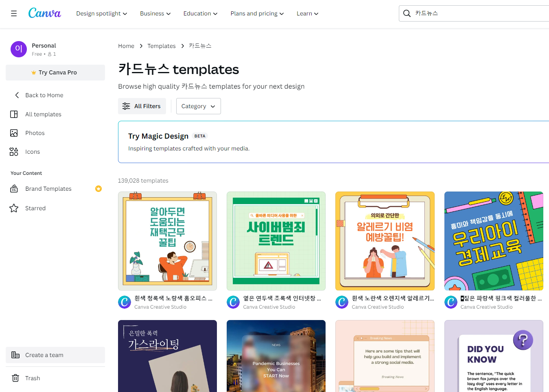
Task: Open the Category dropdown filter
Action: pos(199,106)
